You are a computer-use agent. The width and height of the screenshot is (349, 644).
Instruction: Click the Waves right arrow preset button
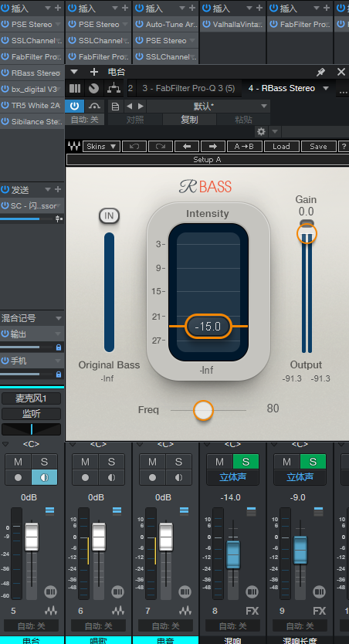coord(213,146)
